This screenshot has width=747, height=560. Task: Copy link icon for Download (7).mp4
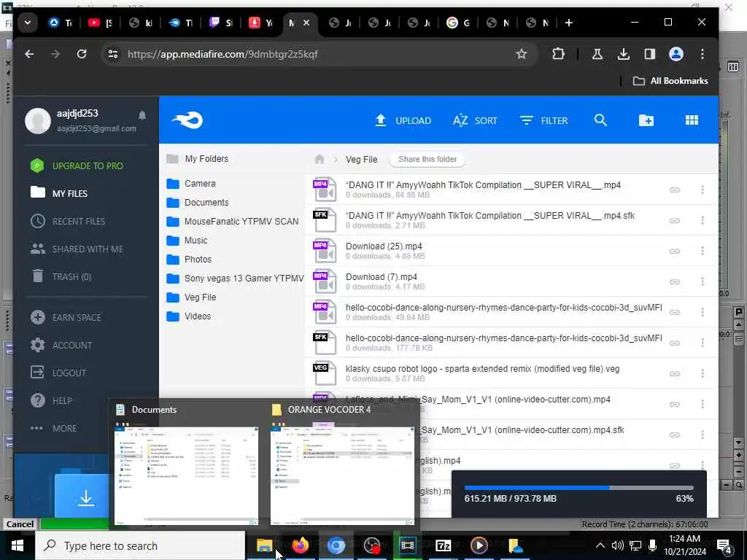coord(675,282)
